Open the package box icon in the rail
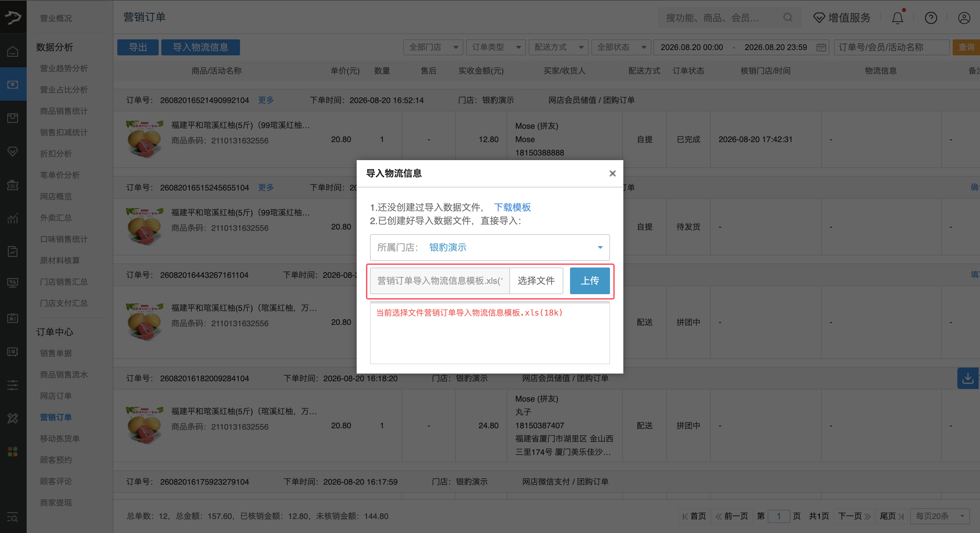Viewport: 980px width, 533px height. click(x=13, y=118)
